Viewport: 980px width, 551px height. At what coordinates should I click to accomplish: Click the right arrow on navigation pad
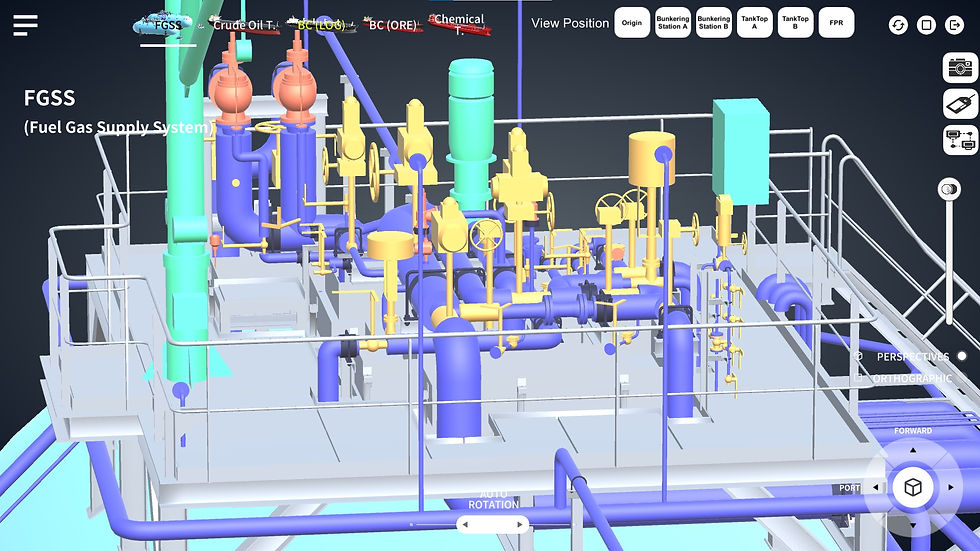[951, 487]
